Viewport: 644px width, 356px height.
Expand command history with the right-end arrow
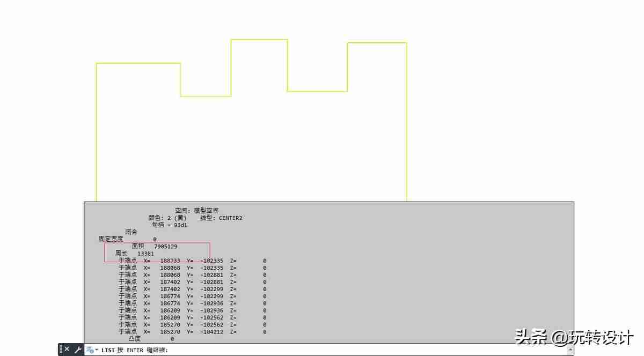[x=570, y=350]
